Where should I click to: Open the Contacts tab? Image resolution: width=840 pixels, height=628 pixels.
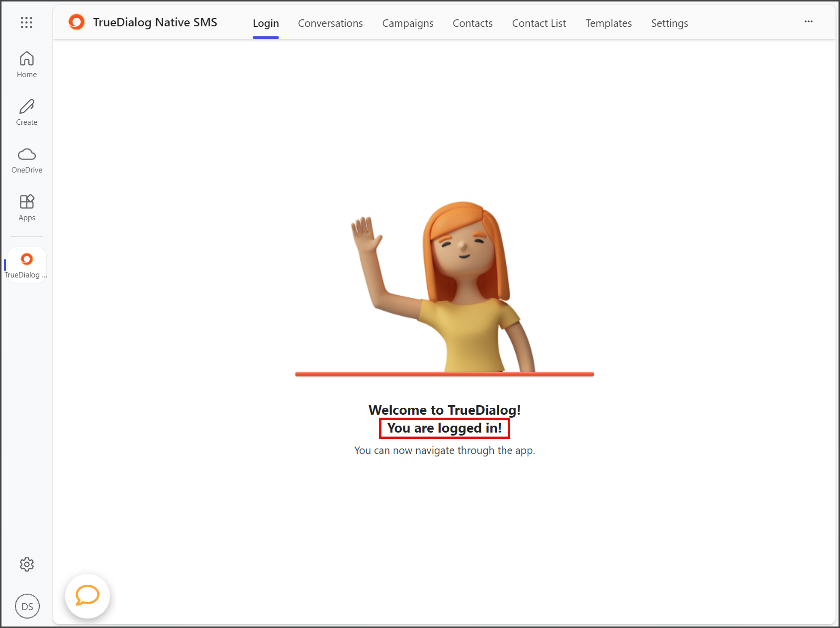(472, 23)
